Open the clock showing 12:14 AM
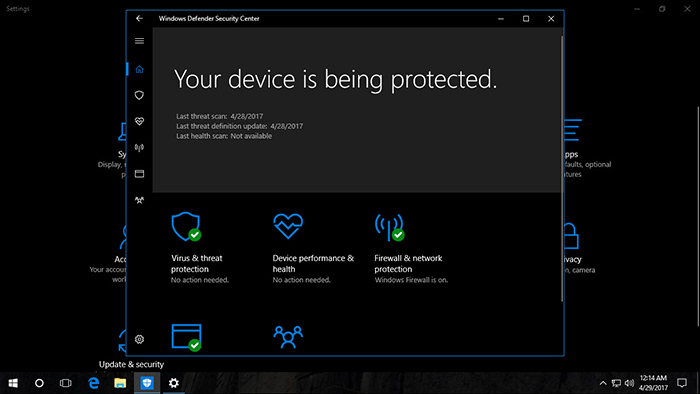 click(x=653, y=383)
